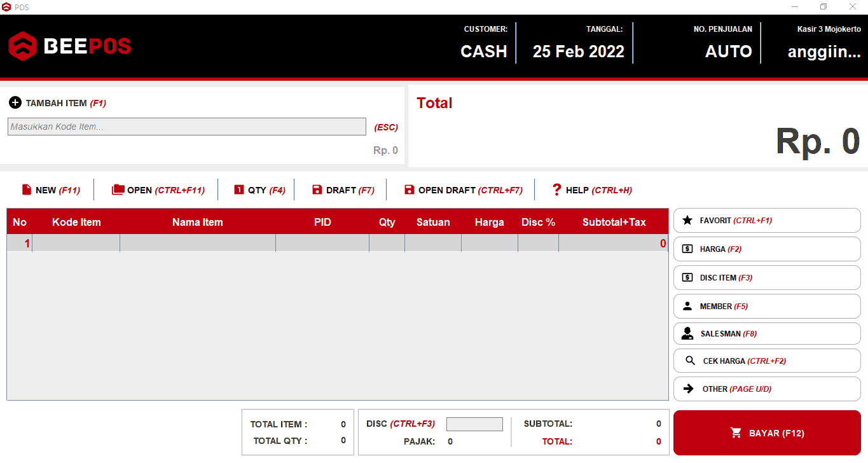Click the star icon for Favorit
This screenshot has width=868, height=463.
[687, 221]
